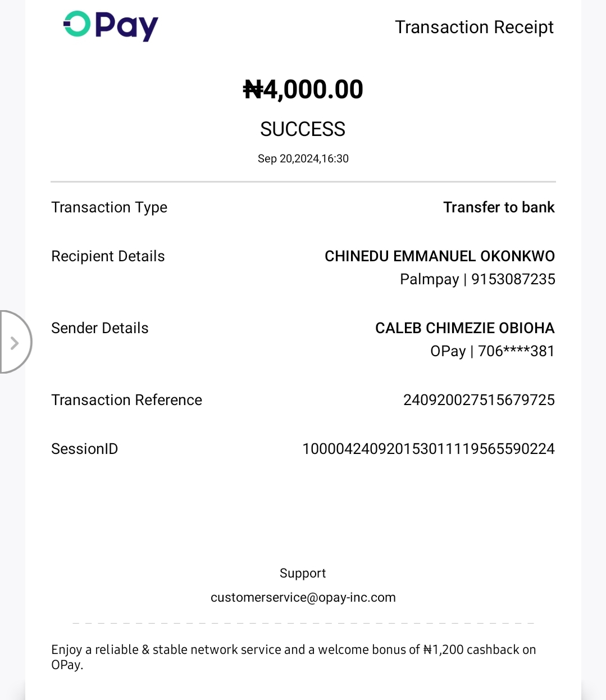Select recipient name CHINEDU EMMANUEL OKONKWO
This screenshot has width=606, height=700.
[439, 256]
